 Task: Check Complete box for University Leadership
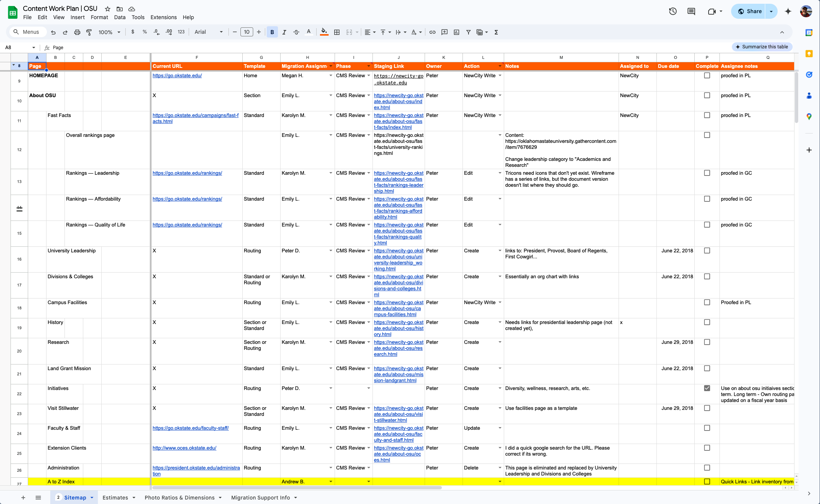[707, 250]
